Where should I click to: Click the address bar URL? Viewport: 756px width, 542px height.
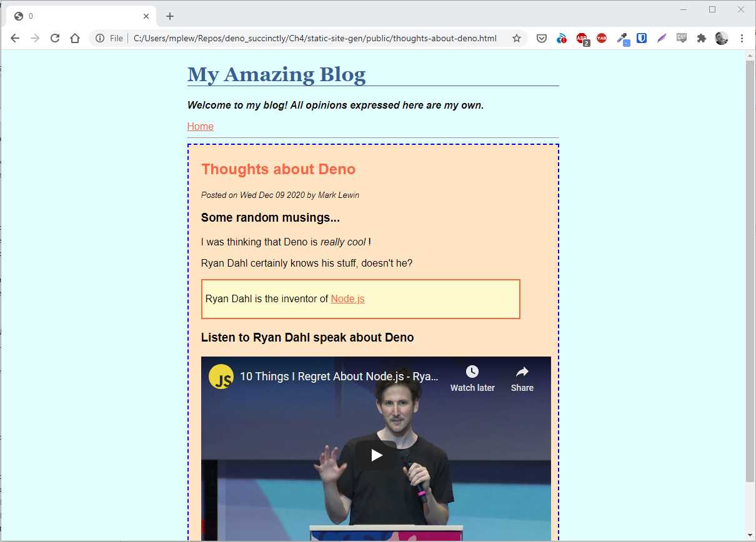coord(315,38)
